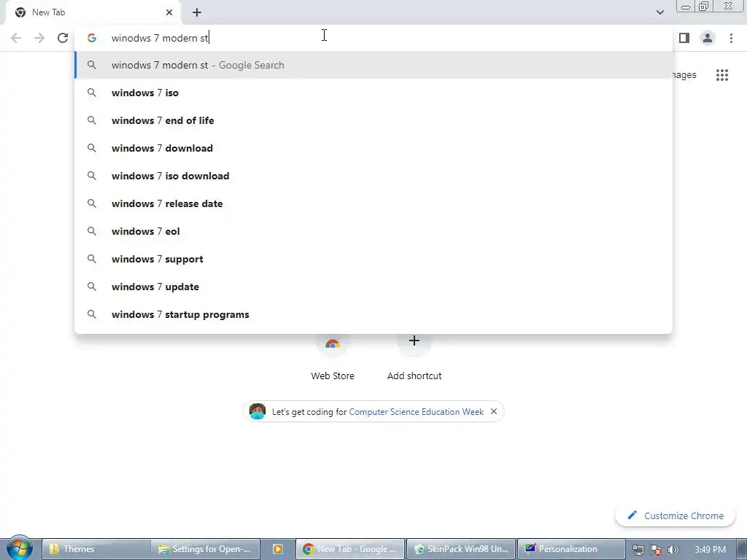Viewport: 747px width, 560px height.
Task: Click the volume speaker tray icon
Action: pyautogui.click(x=673, y=550)
